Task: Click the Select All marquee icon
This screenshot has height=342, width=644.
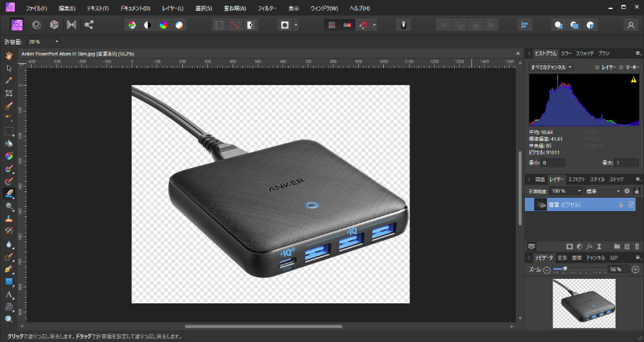Action: point(220,25)
